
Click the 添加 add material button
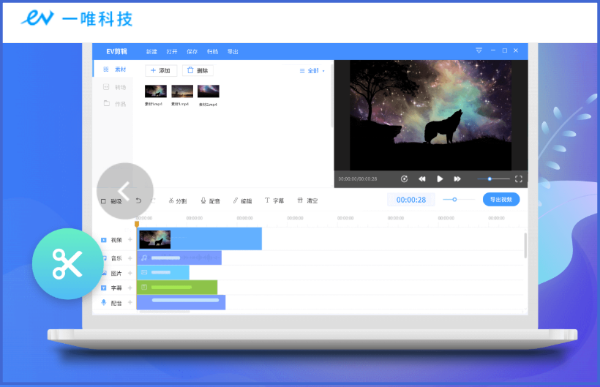coord(161,70)
